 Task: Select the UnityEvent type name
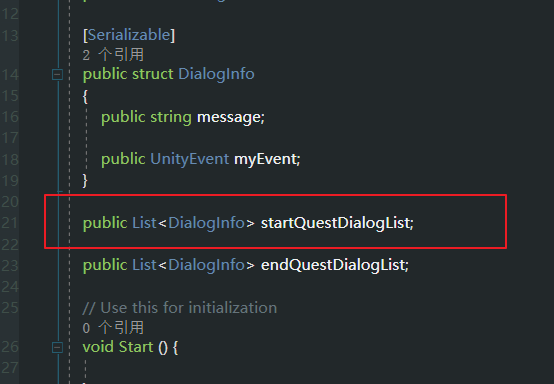pos(190,159)
